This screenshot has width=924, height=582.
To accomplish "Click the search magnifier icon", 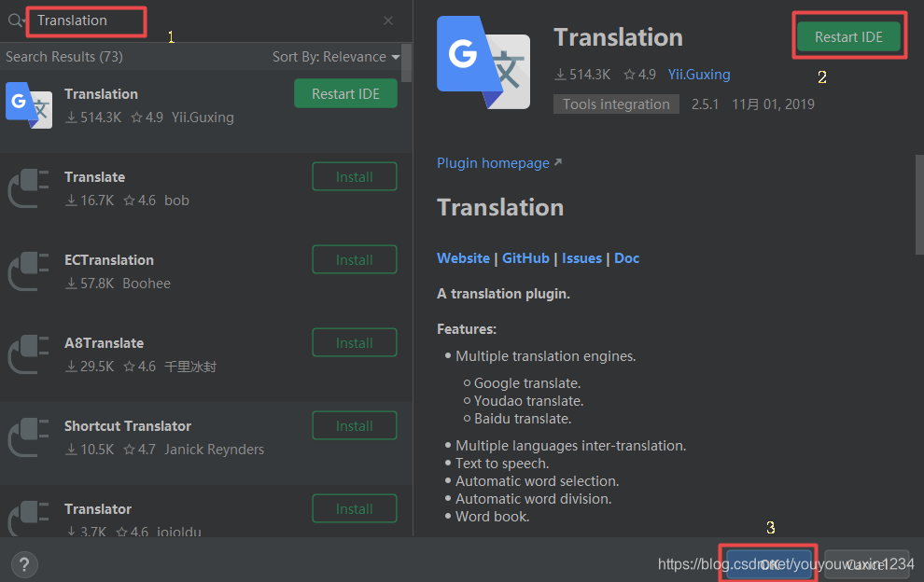I will click(15, 21).
